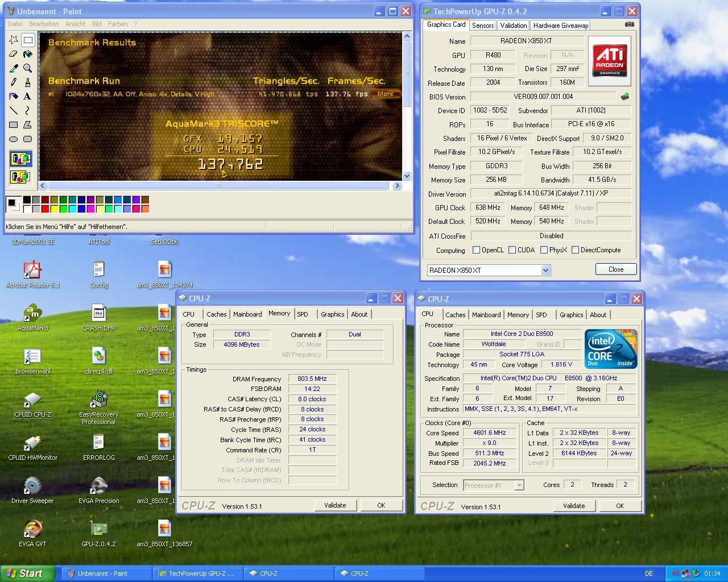The image size is (728, 582).
Task: Activate the Airbrush spray tool
Action: click(14, 97)
